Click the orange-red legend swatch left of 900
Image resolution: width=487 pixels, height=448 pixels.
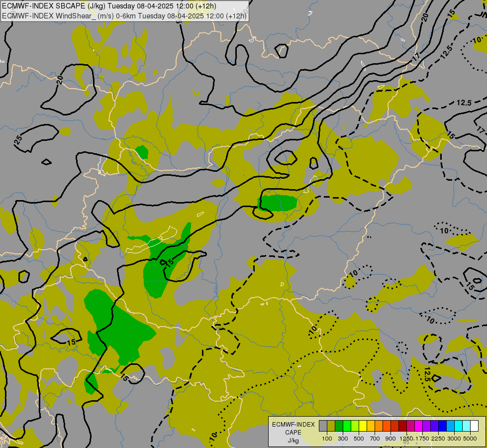pyautogui.click(x=387, y=426)
